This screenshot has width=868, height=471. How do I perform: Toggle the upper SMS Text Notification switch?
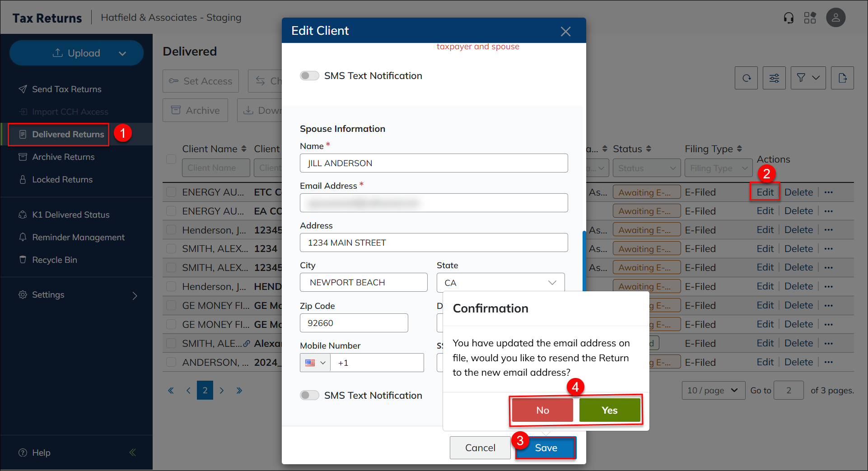coord(309,76)
